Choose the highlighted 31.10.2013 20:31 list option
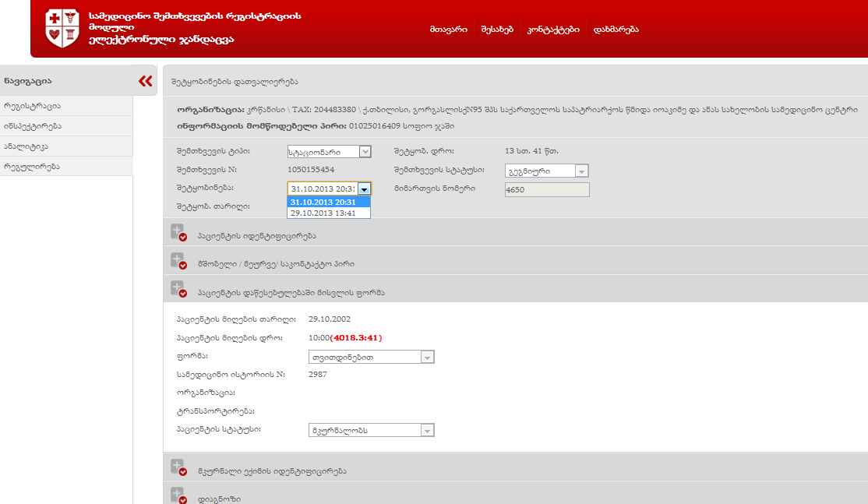Image resolution: width=868 pixels, height=504 pixels. [328, 202]
